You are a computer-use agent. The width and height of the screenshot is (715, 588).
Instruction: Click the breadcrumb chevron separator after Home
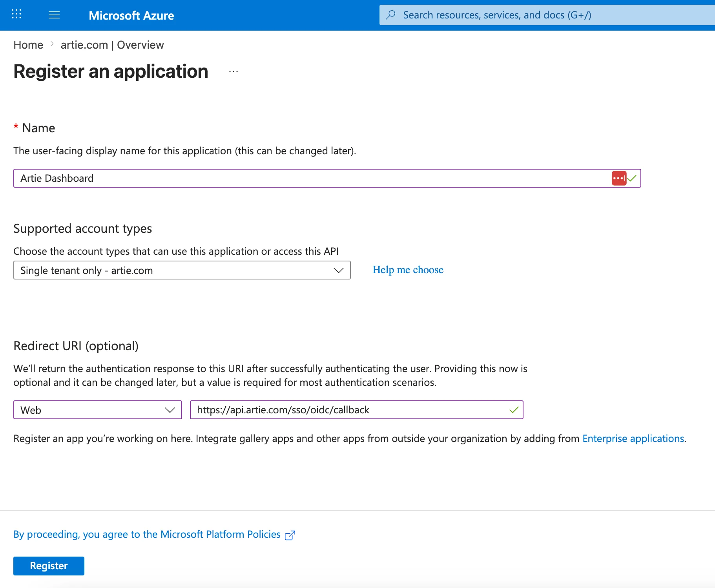pyautogui.click(x=52, y=44)
